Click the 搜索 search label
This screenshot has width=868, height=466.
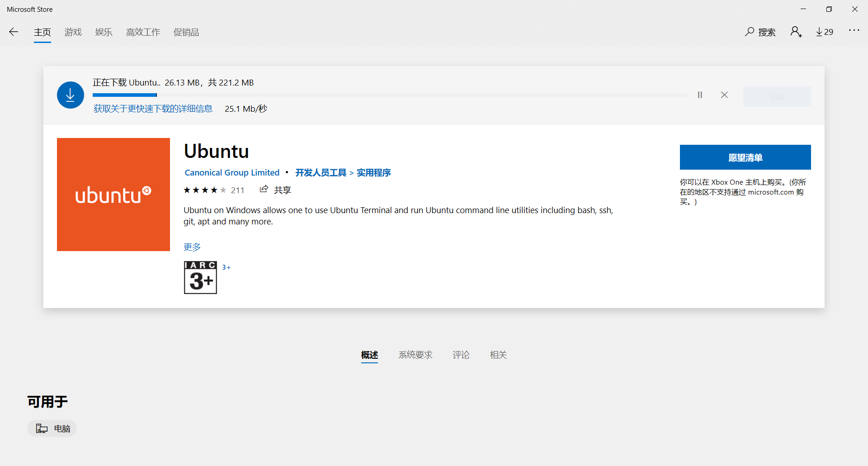point(767,32)
